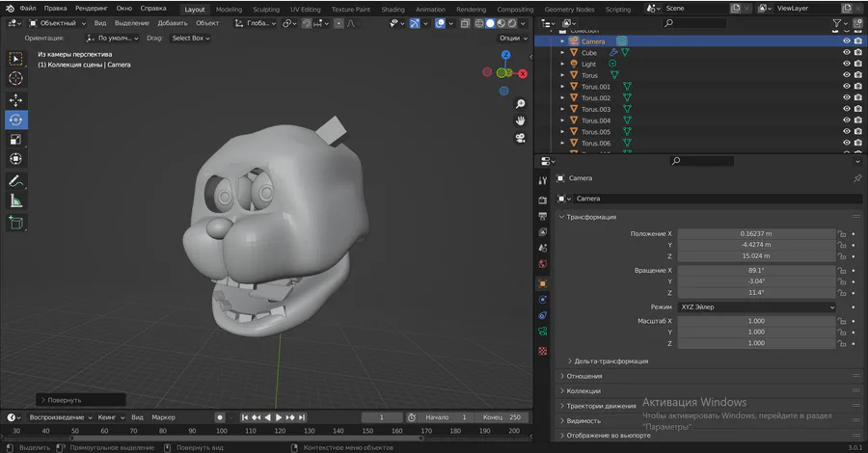
Task: Select the Rotate tool
Action: 16,120
